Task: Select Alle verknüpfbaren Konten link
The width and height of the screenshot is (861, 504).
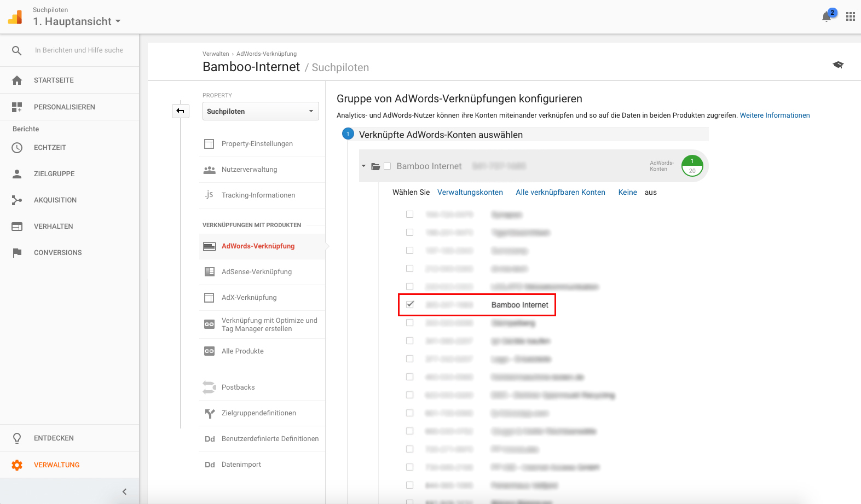Action: point(560,193)
